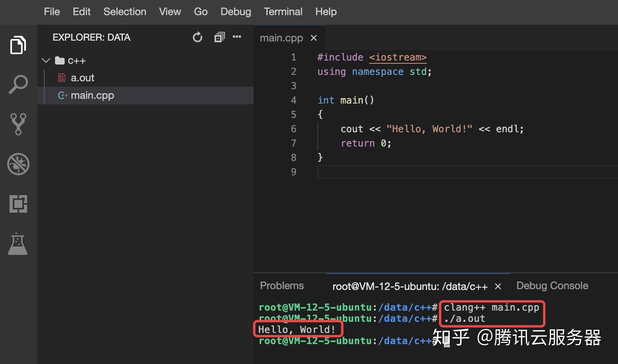
Task: Click 'std' on line 2
Action: 418,72
